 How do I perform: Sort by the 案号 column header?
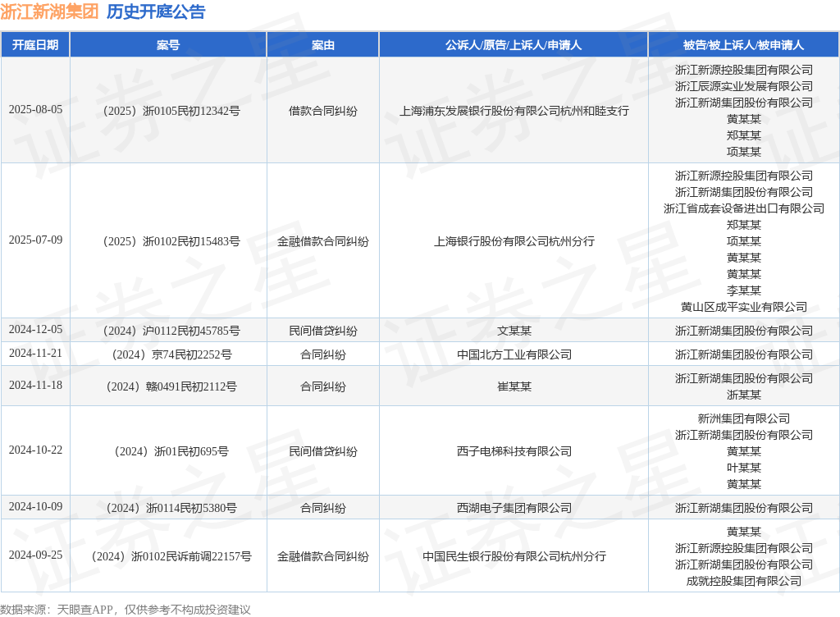click(x=168, y=45)
